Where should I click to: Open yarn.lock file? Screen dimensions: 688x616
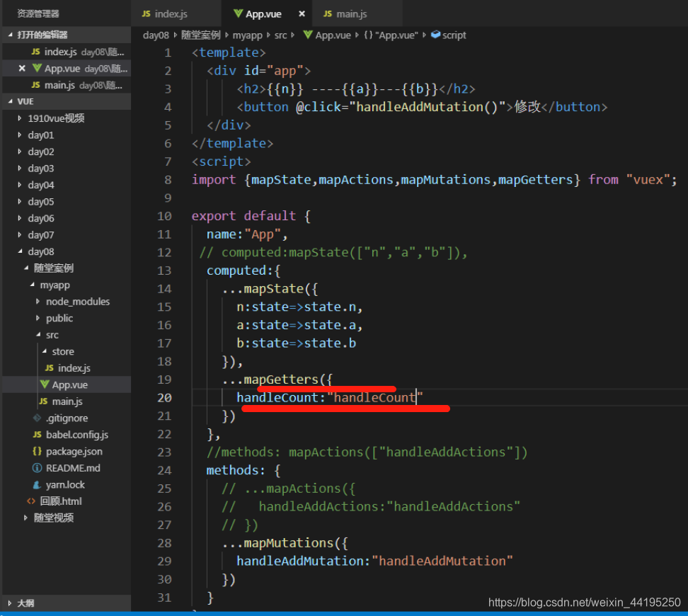[67, 485]
